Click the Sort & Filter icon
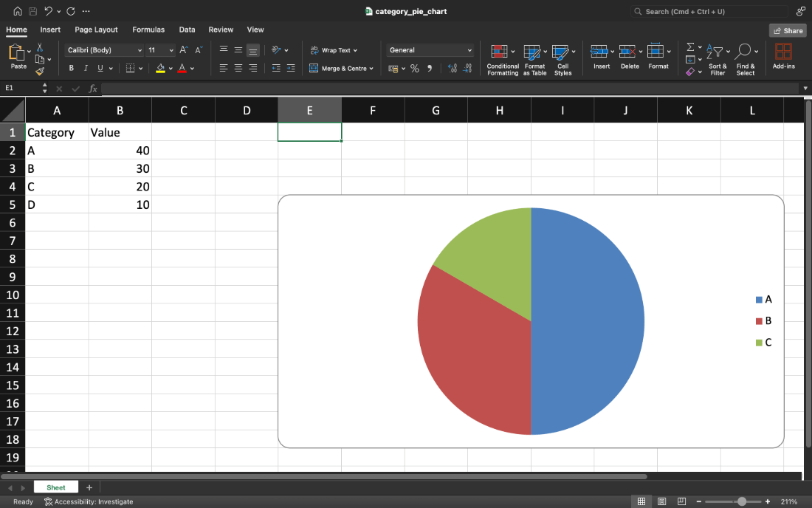This screenshot has height=508, width=812. tap(715, 51)
